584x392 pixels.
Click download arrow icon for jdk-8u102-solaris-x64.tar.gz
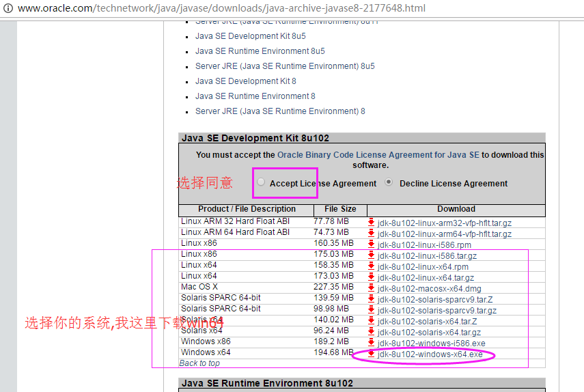371,332
